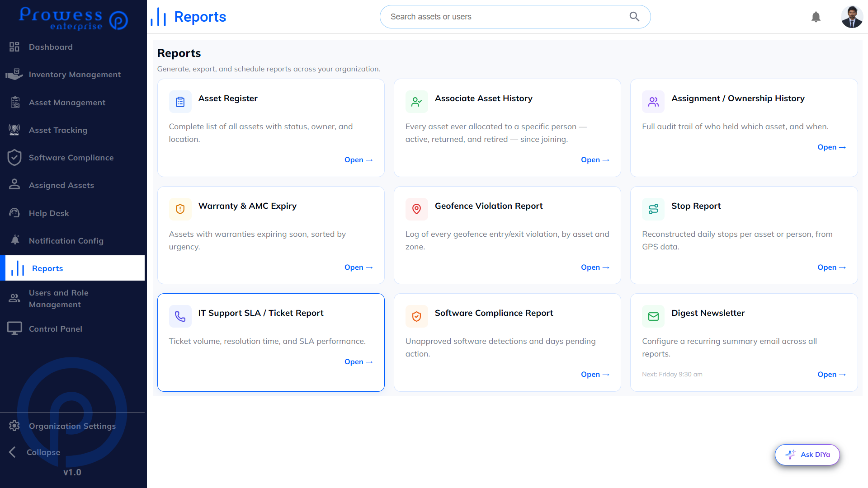Open Software Compliance menu item
The width and height of the screenshot is (868, 488).
[x=72, y=158]
